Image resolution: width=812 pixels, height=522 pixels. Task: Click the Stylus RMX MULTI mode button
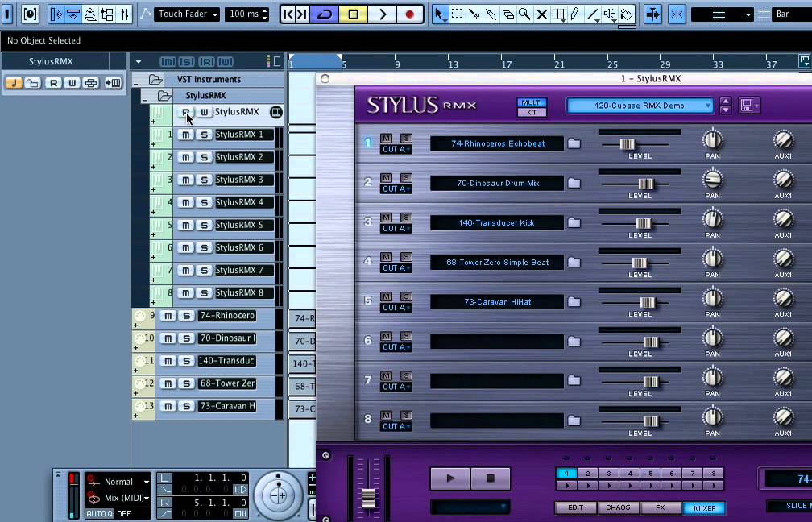532,102
